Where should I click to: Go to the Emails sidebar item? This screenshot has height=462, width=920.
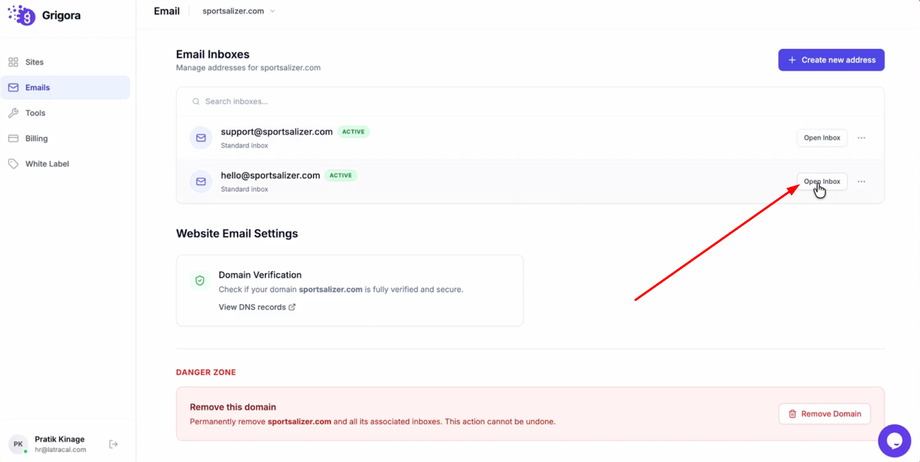38,88
